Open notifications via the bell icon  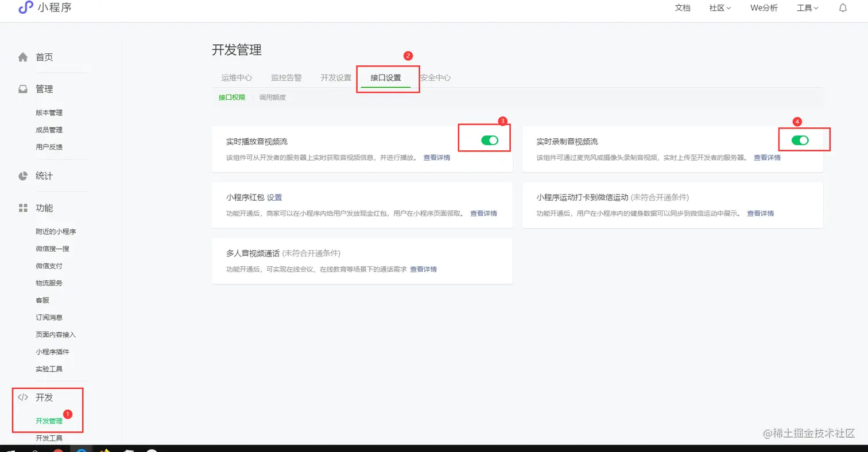coord(843,8)
